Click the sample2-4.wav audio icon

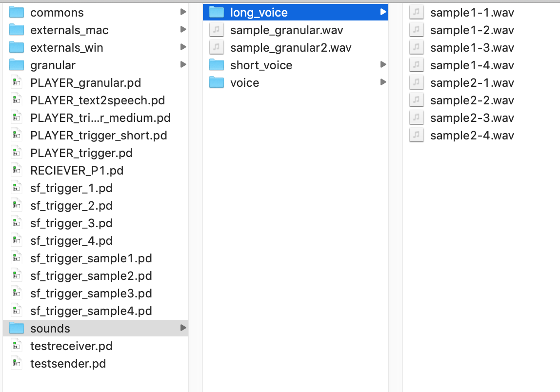pos(417,136)
